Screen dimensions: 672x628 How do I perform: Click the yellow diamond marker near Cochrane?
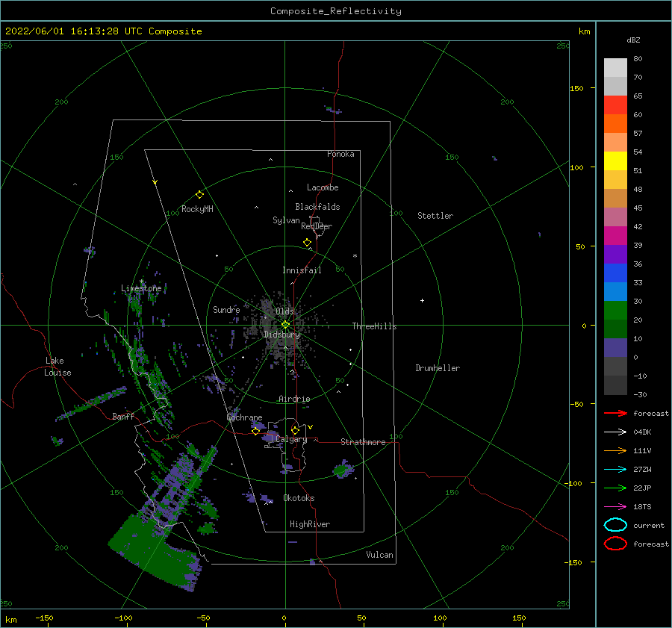coord(255,432)
